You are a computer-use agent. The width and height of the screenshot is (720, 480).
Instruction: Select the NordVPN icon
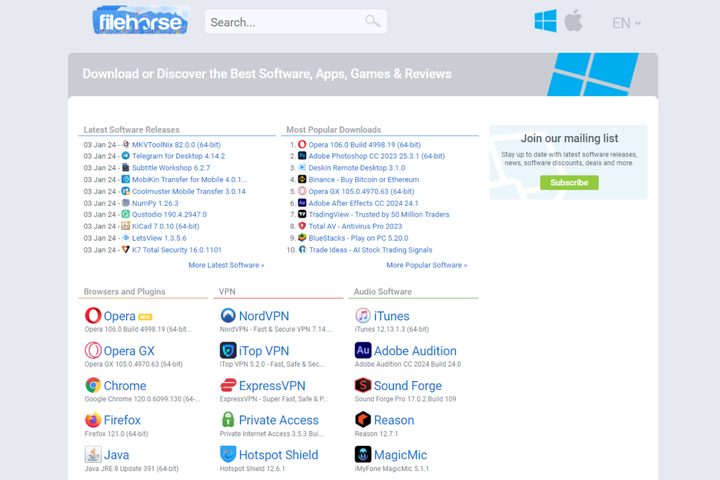227,316
